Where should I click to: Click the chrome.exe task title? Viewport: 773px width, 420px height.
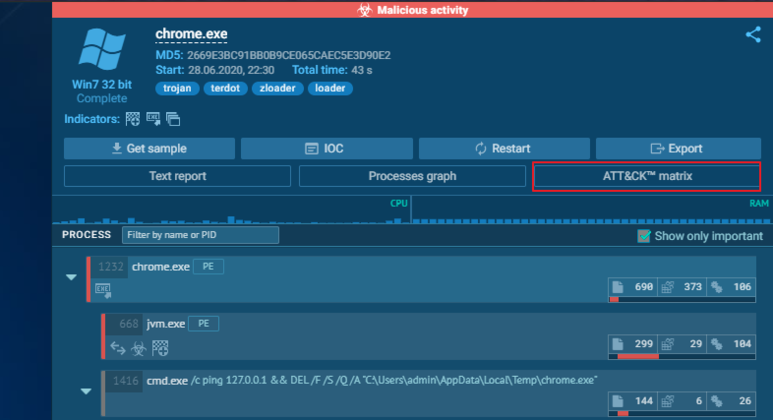coord(191,34)
